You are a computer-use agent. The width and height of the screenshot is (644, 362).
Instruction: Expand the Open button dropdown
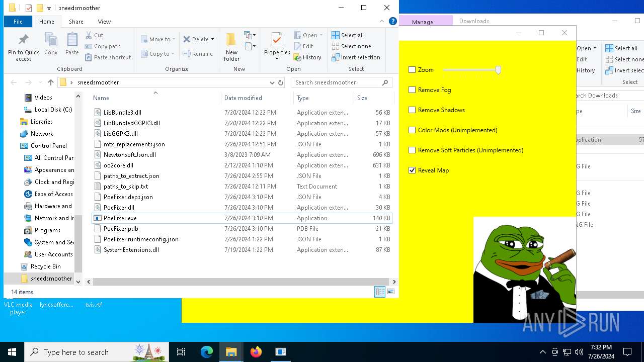(321, 35)
